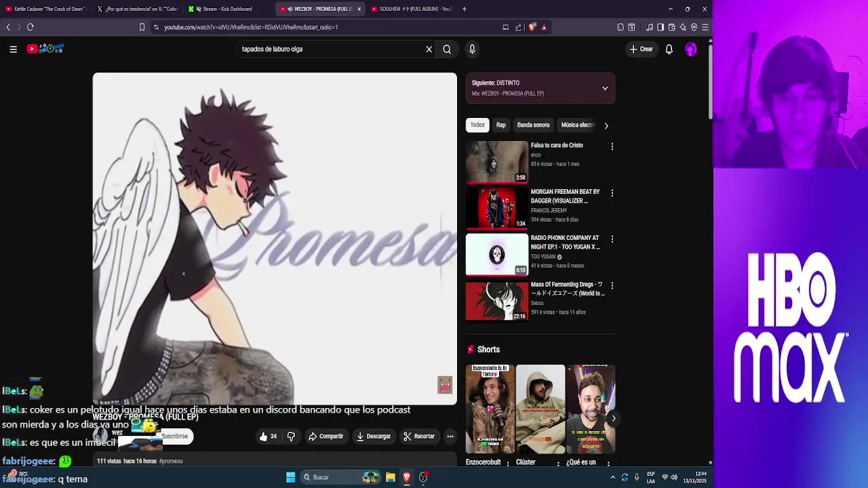Open the Brave VPN shield icon

tap(694, 27)
